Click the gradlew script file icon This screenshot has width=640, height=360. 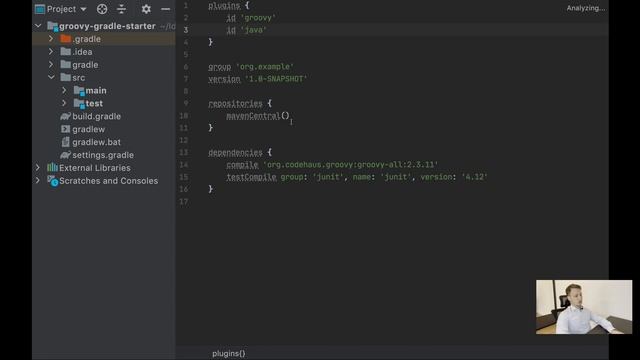[x=65, y=129]
